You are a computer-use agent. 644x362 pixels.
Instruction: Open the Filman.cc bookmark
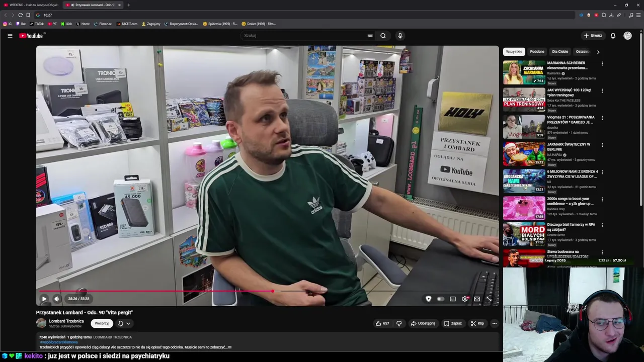[x=103, y=24]
